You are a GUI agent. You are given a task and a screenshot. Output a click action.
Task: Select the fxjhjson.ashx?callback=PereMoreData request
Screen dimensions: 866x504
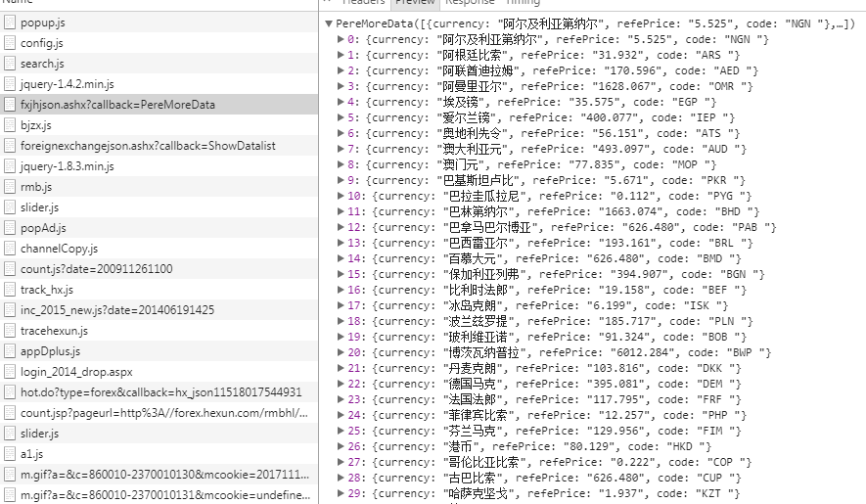click(117, 105)
